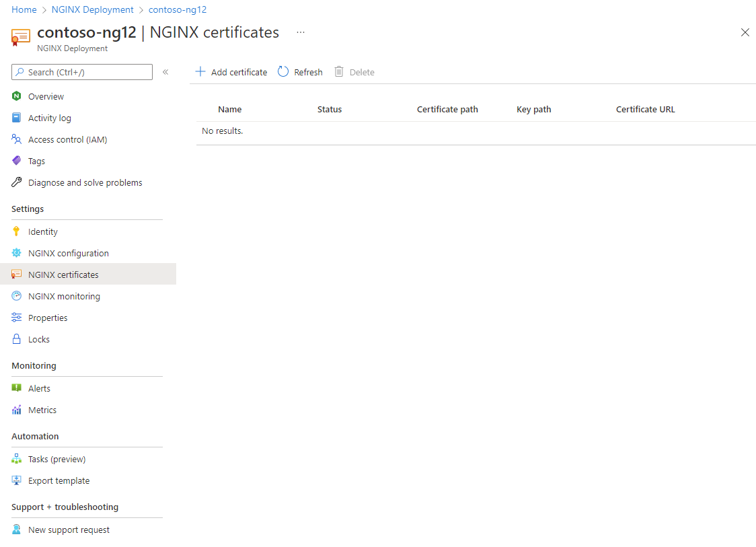This screenshot has height=547, width=756.
Task: Click the Status column header
Action: [330, 110]
